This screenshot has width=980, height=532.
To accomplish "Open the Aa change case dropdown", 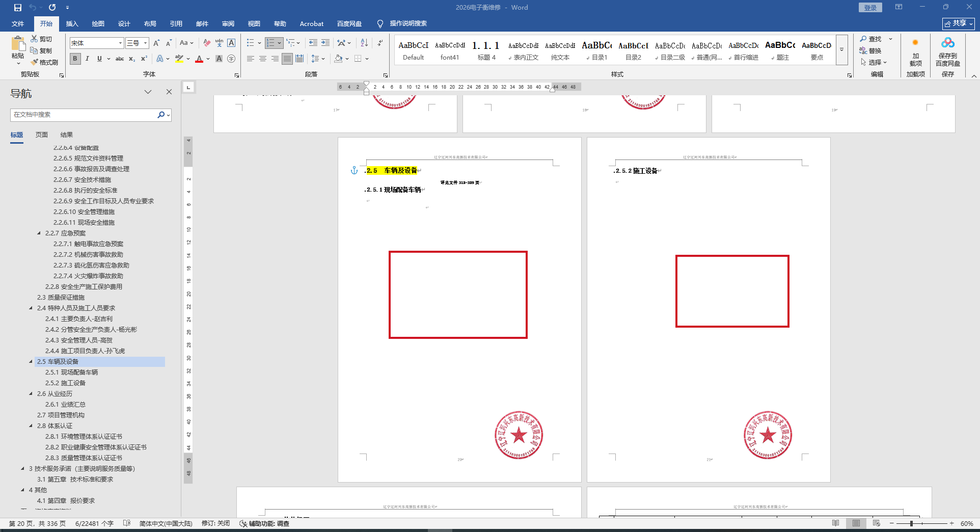I will pyautogui.click(x=186, y=43).
